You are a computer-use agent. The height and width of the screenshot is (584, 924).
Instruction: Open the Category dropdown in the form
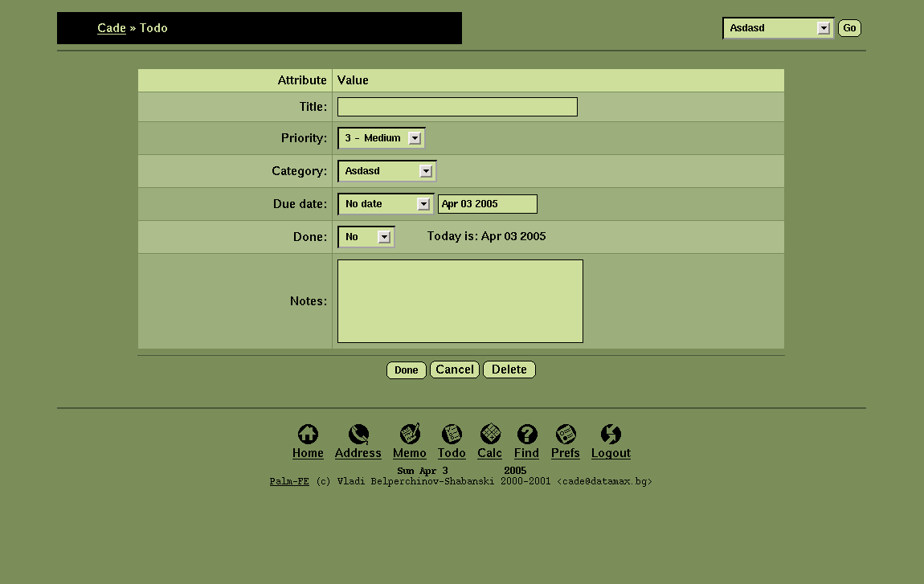387,171
